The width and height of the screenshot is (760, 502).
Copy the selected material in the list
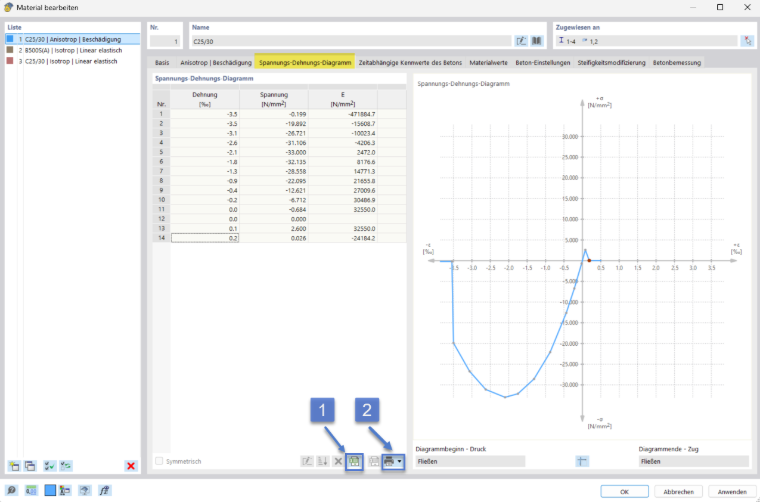30,466
